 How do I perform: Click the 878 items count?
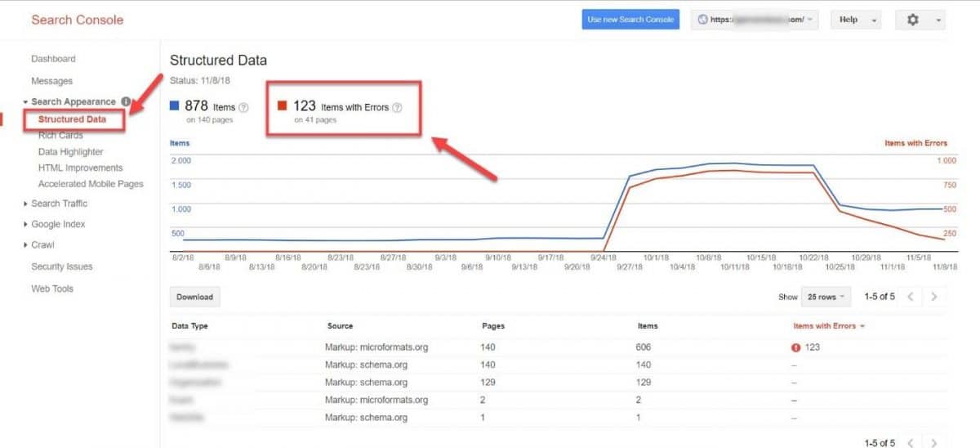tap(197, 105)
